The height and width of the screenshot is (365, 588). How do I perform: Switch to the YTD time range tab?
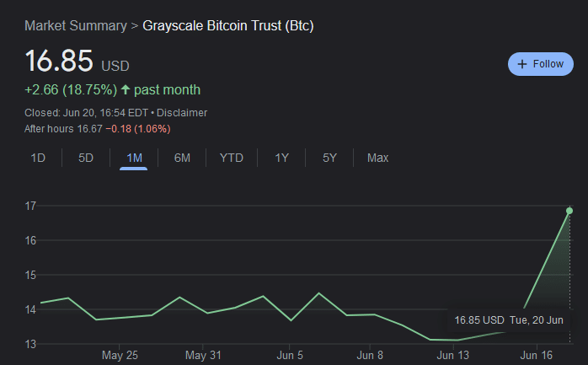click(x=232, y=158)
